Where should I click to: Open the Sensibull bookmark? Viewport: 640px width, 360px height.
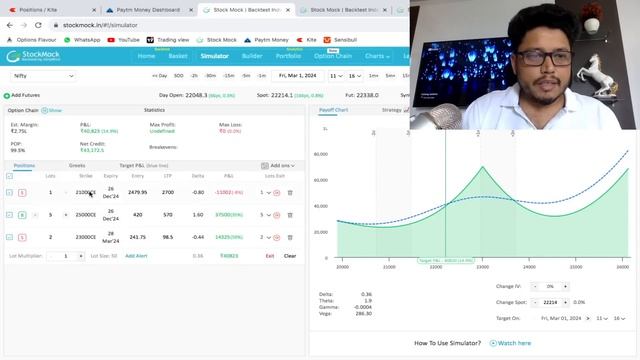coord(340,40)
